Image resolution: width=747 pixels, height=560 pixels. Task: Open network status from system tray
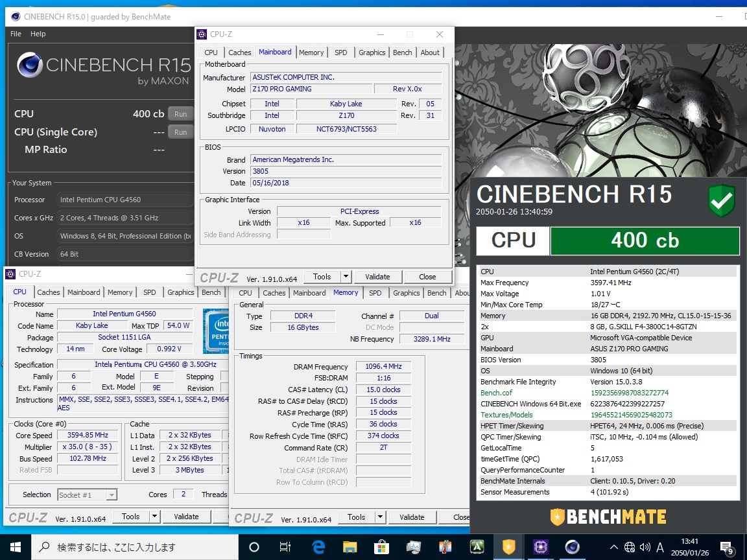[x=630, y=547]
